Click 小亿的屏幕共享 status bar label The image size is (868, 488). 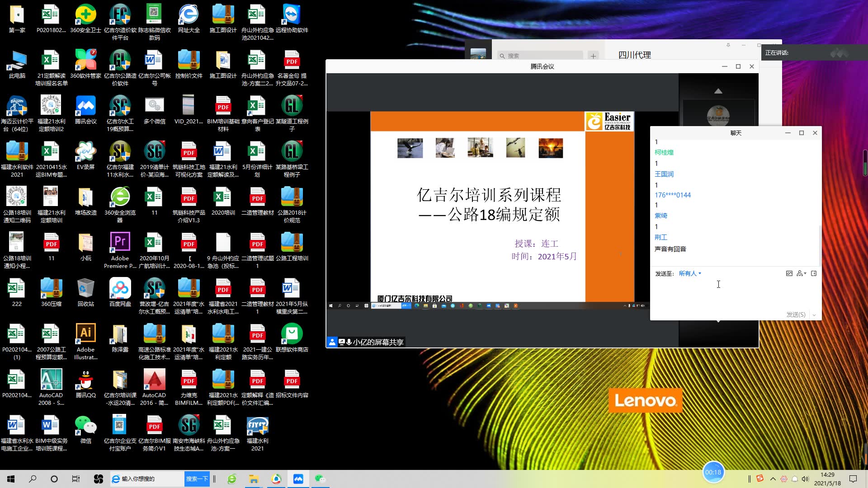tap(378, 342)
